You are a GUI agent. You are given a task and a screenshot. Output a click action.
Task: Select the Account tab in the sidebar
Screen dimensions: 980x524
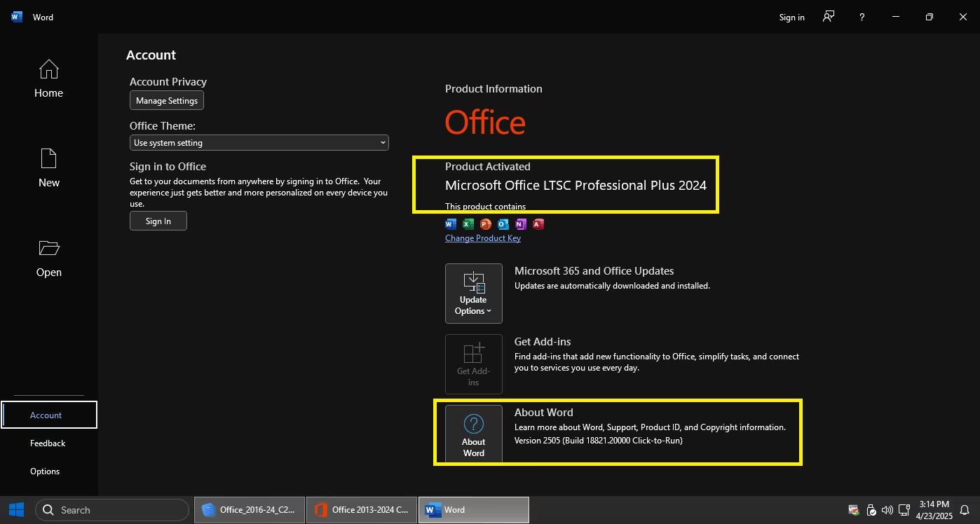tap(49, 415)
